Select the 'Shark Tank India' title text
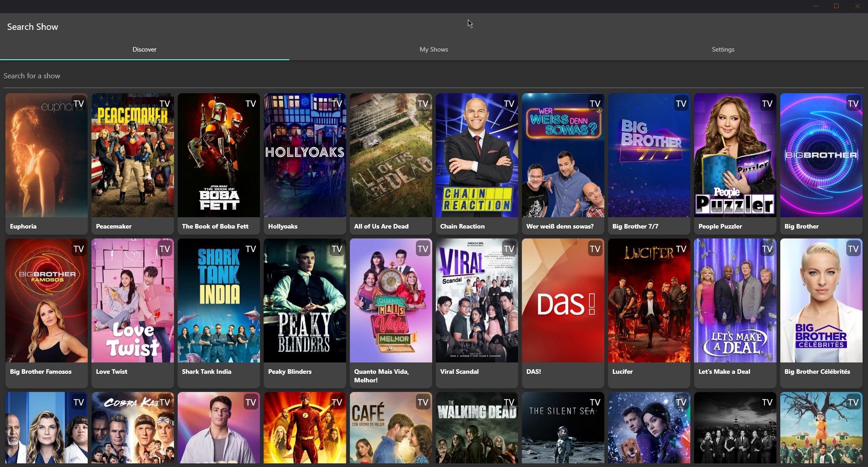This screenshot has height=467, width=868. pos(207,372)
